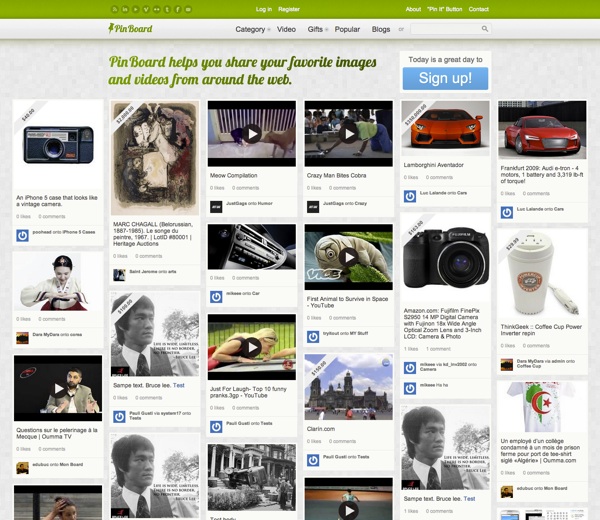Click the Register link

click(289, 9)
